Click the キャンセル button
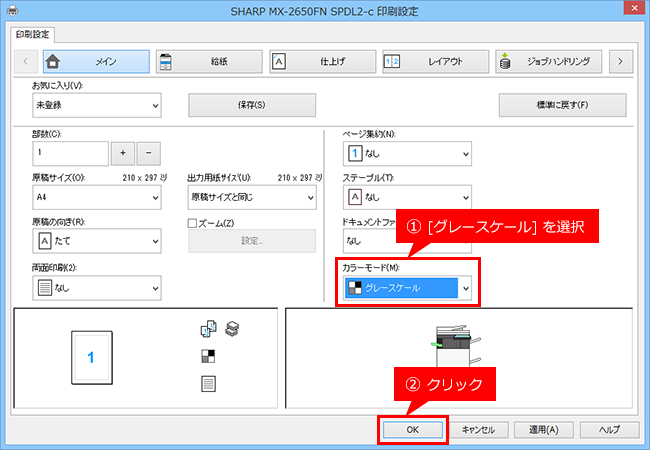This screenshot has width=650, height=450. 478,430
